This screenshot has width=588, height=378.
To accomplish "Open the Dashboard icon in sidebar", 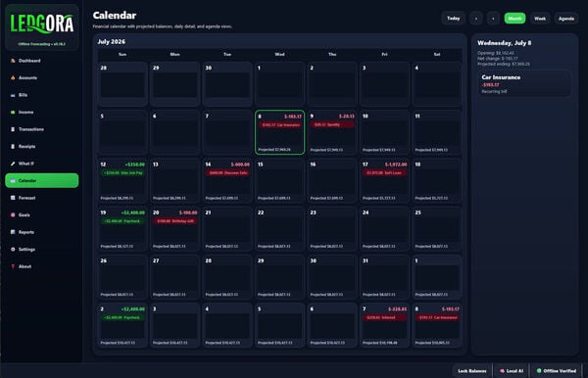I will [x=13, y=61].
